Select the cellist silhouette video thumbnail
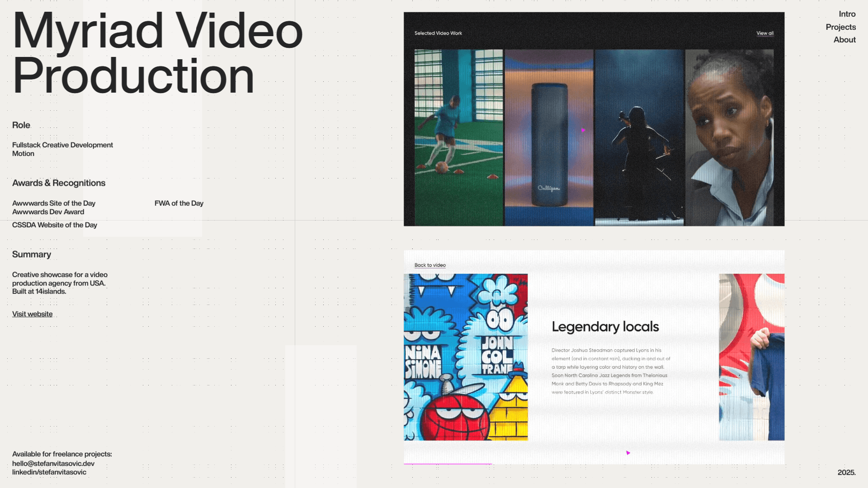The height and width of the screenshot is (488, 868). click(x=639, y=137)
